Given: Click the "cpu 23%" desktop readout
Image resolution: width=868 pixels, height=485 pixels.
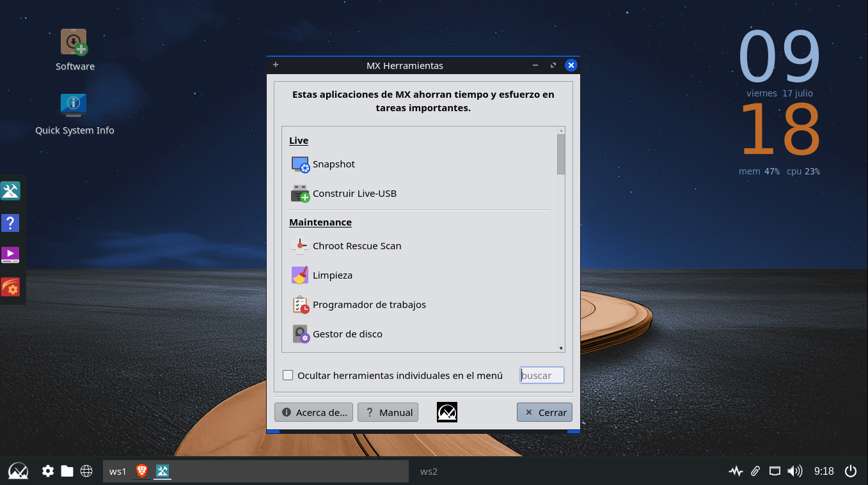Looking at the screenshot, I should coord(803,171).
